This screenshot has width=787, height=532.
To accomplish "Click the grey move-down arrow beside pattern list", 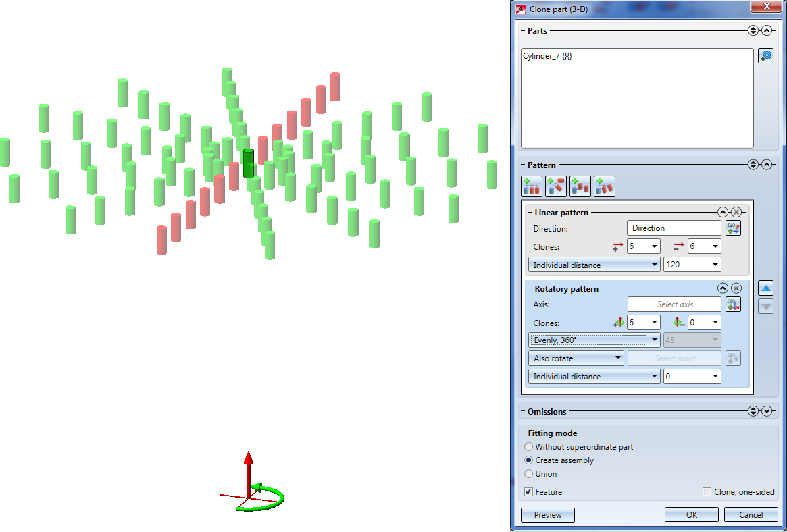I will tap(765, 307).
